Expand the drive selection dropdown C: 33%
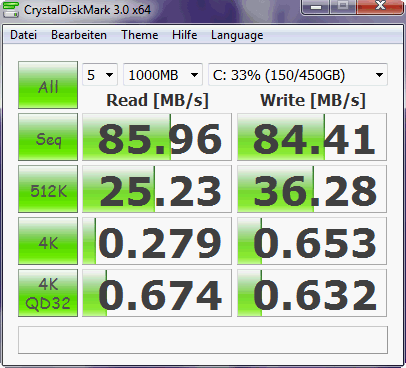This screenshot has width=406, height=368. [298, 75]
